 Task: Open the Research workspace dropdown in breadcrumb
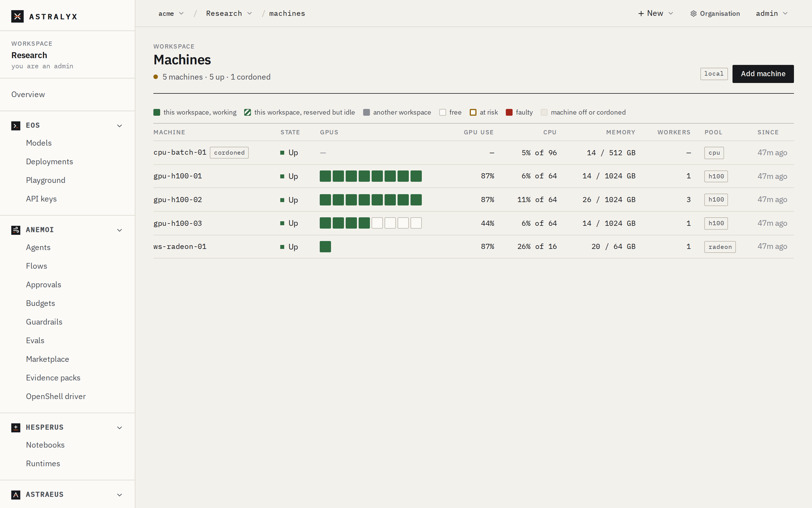(229, 14)
